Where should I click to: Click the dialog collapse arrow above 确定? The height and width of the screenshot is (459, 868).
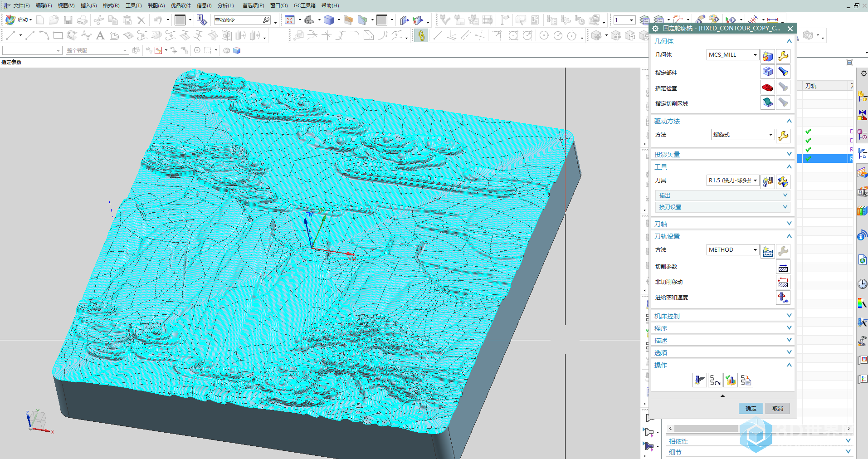point(722,396)
